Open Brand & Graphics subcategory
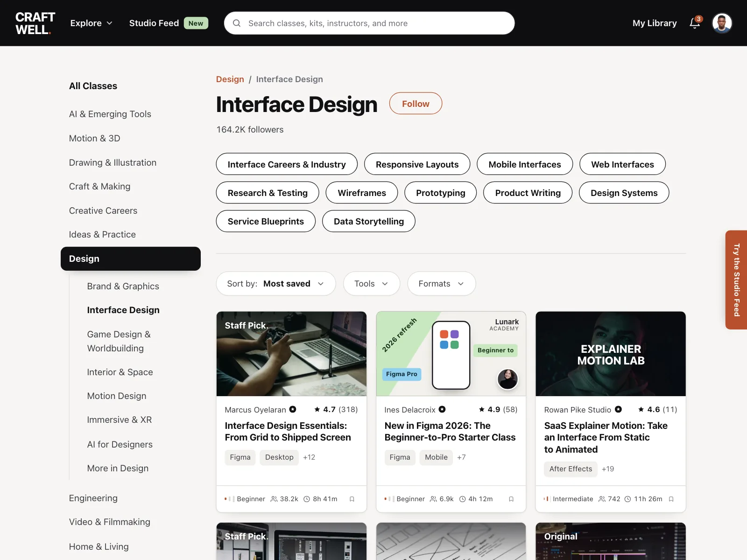This screenshot has height=560, width=747. 123,286
